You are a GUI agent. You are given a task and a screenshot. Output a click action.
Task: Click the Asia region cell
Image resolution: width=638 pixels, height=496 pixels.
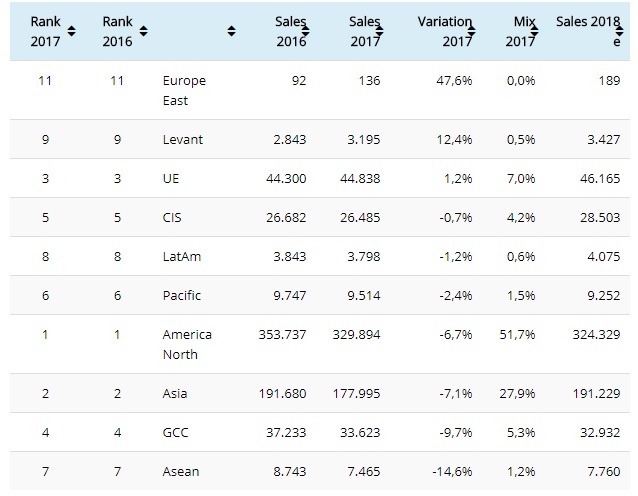(175, 393)
